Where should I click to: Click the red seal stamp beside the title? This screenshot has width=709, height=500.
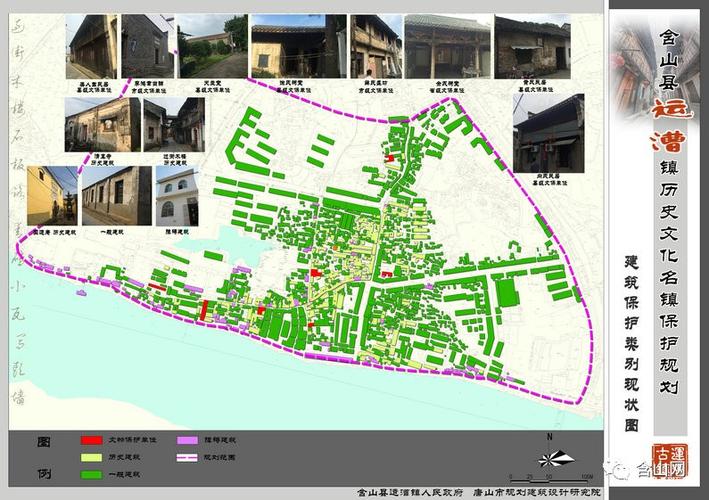pyautogui.click(x=668, y=460)
